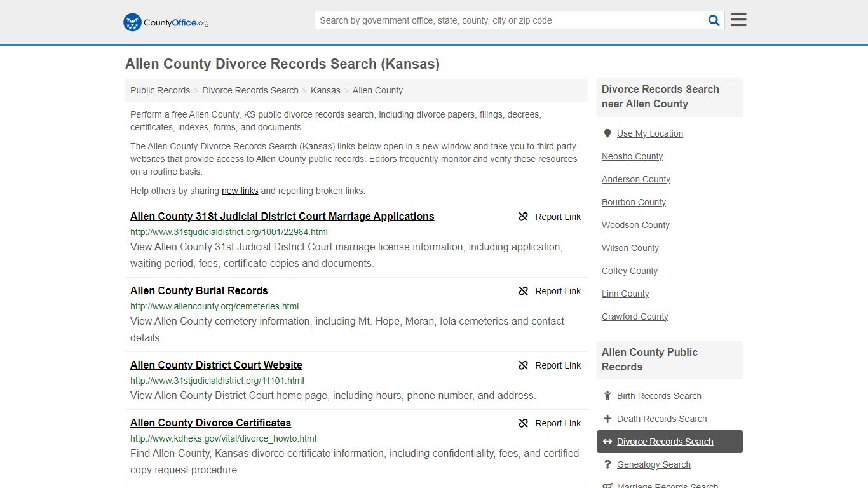Open Allen County District Court Website
868x488 pixels.
point(216,365)
